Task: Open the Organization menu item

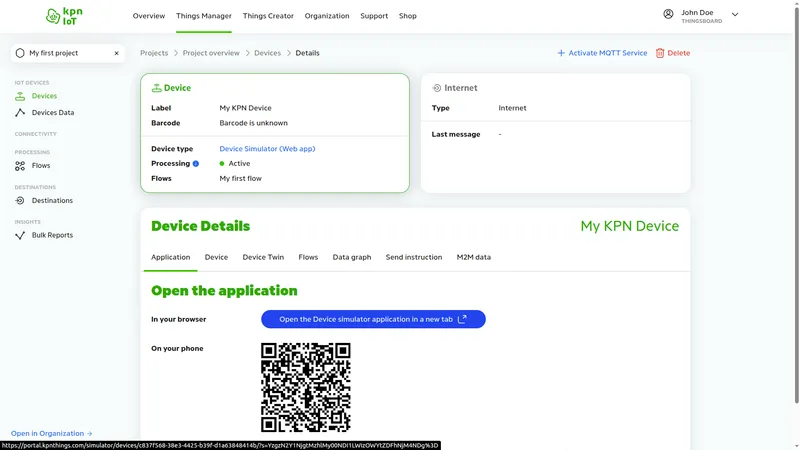Action: (x=327, y=16)
